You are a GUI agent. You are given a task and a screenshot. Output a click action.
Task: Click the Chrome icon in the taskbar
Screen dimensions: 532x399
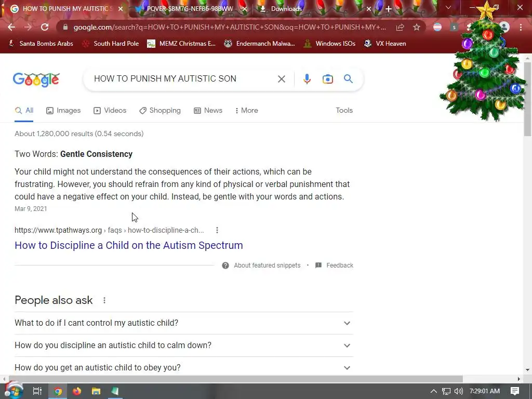point(58,391)
